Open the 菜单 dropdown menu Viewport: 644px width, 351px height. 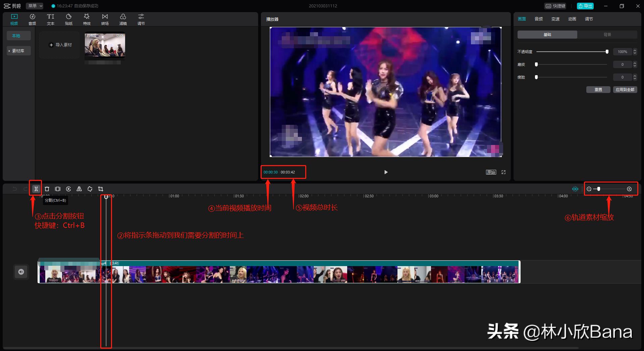35,6
